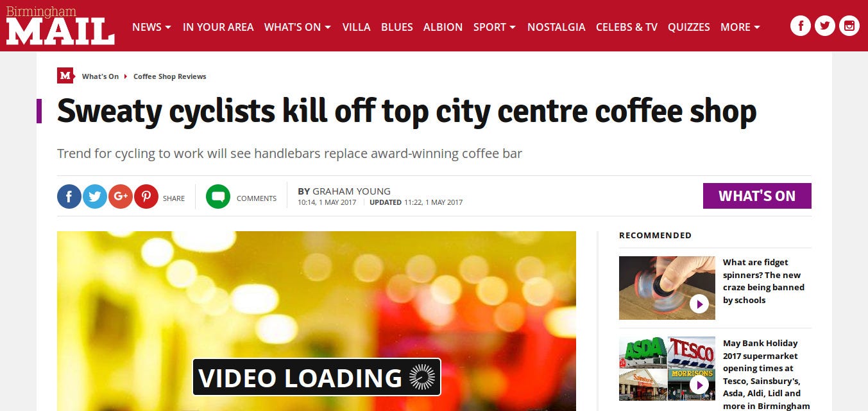Go to the NOSTALGIA section
The height and width of the screenshot is (411, 868).
(556, 27)
